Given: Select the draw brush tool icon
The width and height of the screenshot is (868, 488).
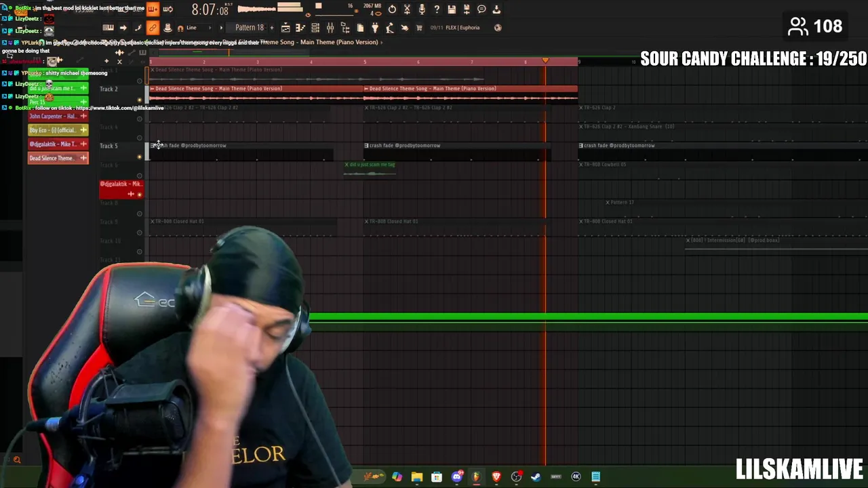Looking at the screenshot, I should (138, 28).
